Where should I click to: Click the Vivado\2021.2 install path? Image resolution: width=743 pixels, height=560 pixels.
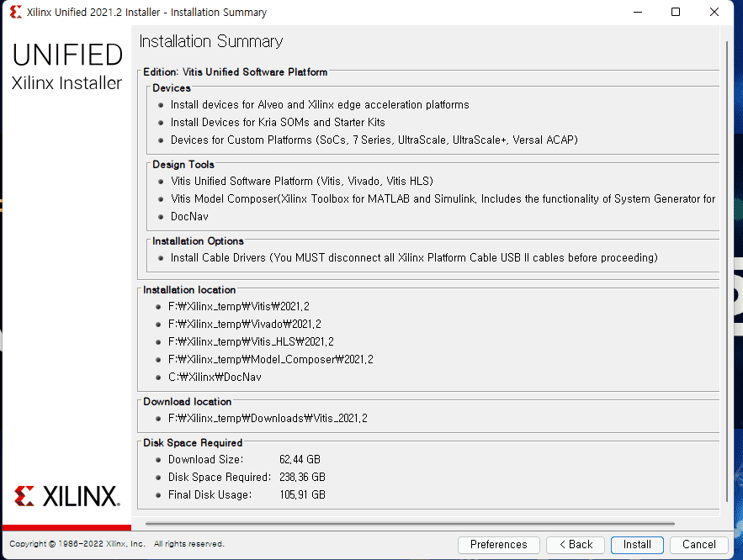(245, 325)
